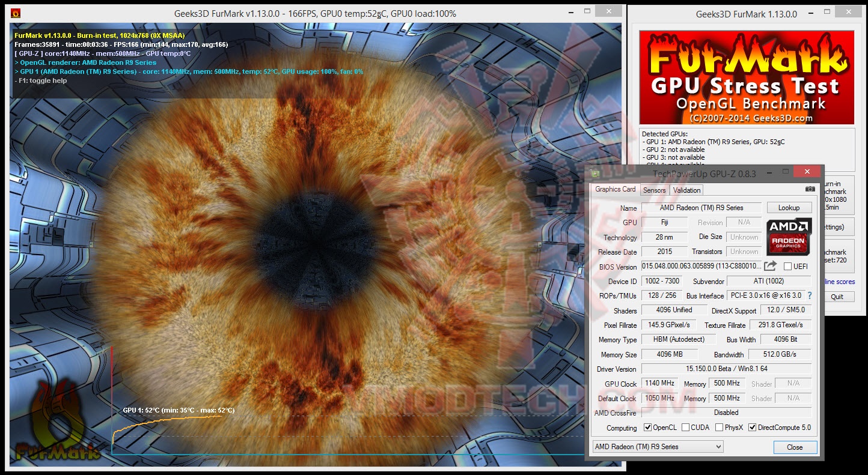
Task: Open the Validation tab
Action: coord(686,190)
